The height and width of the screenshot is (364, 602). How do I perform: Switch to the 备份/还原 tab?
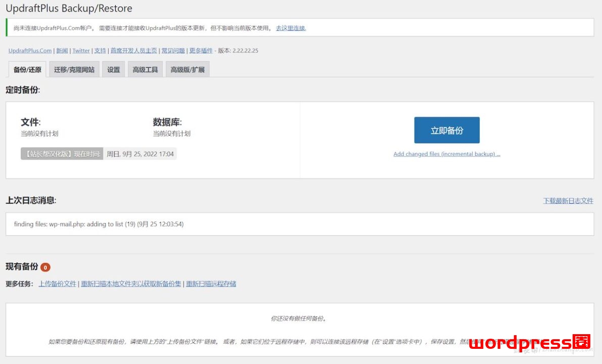pos(27,69)
